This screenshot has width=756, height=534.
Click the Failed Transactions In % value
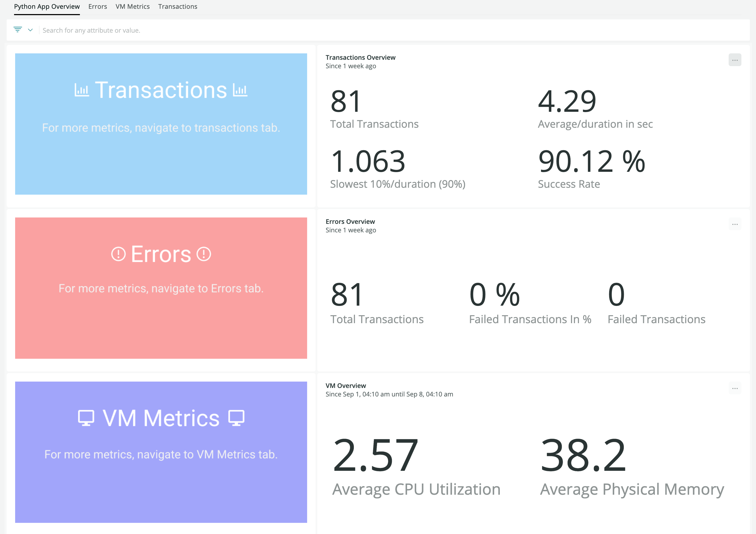495,294
